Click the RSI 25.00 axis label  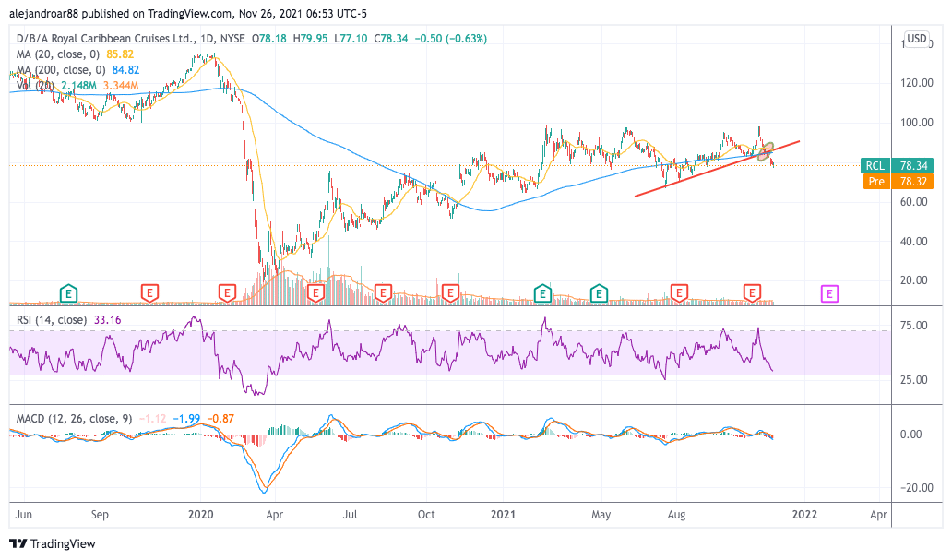pos(913,379)
